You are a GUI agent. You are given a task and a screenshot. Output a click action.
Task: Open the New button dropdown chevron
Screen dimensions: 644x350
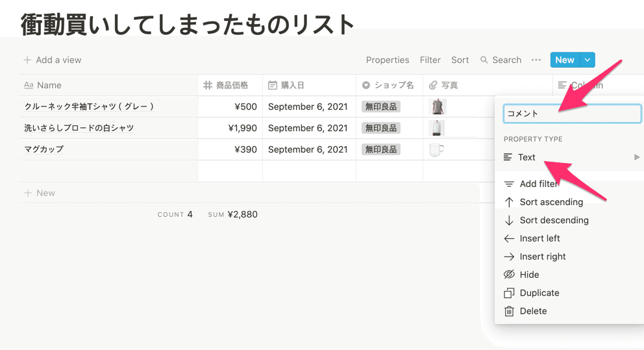coord(588,60)
